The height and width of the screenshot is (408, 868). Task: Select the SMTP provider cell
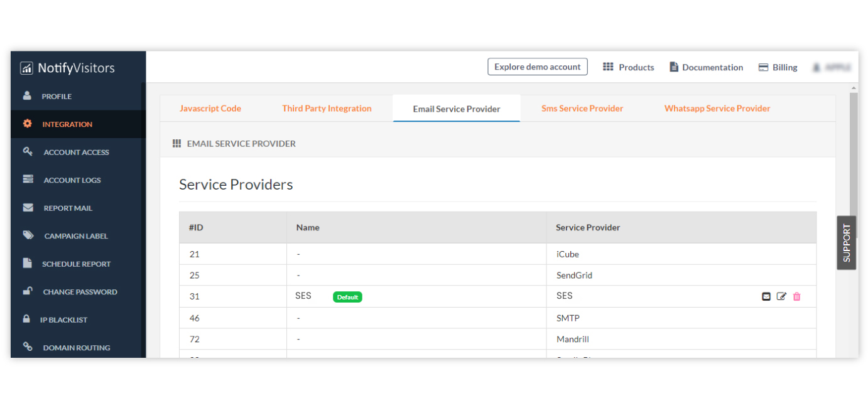click(568, 318)
